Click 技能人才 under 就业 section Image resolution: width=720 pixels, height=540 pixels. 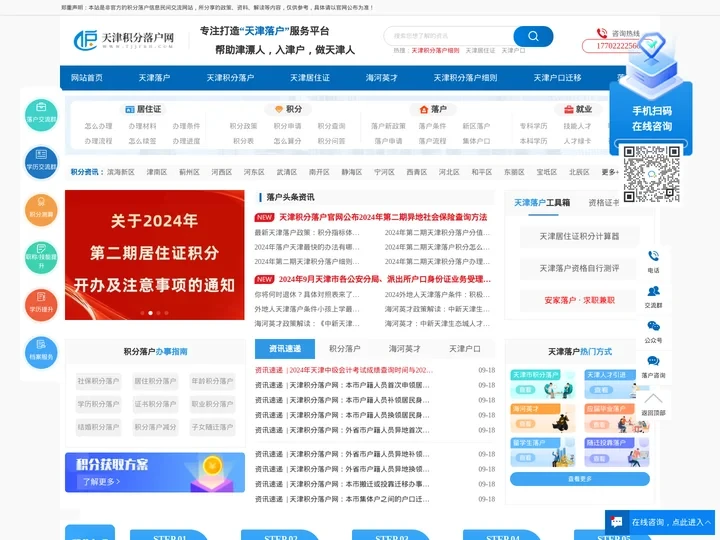point(577,126)
